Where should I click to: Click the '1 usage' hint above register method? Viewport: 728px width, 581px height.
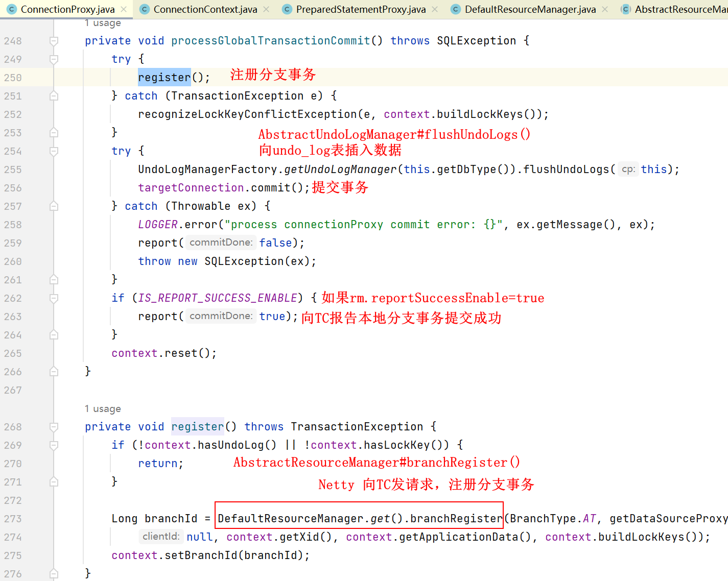[x=103, y=409]
